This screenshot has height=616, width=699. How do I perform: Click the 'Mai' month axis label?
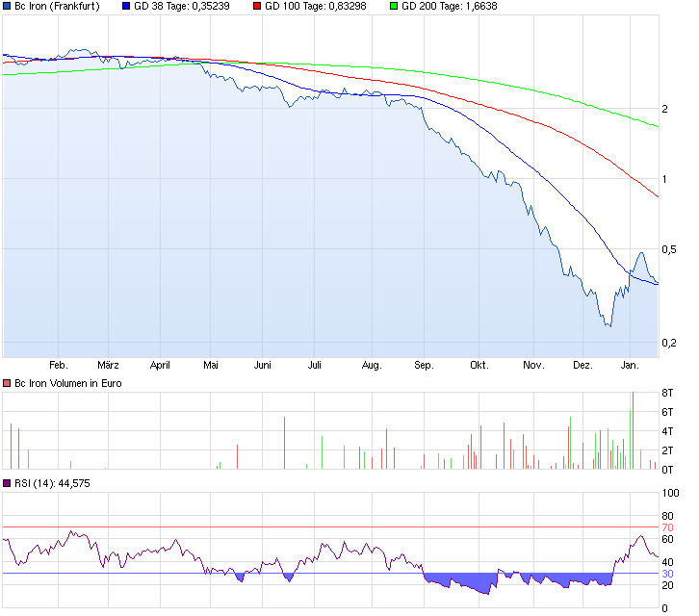click(211, 365)
